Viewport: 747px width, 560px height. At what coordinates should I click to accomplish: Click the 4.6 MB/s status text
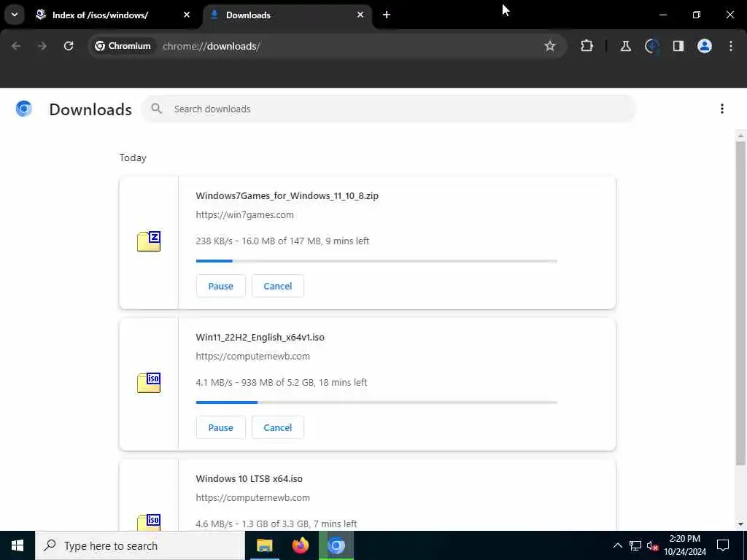(276, 524)
